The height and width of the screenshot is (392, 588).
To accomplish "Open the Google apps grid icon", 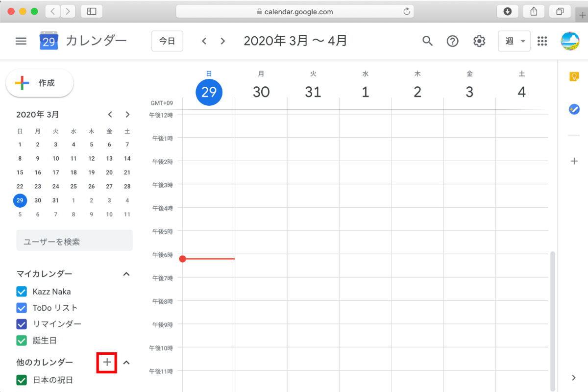I will coord(541,41).
